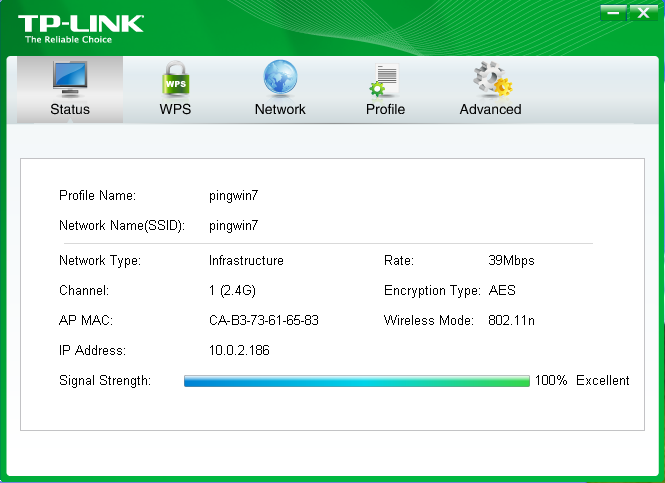This screenshot has height=483, width=665.
Task: Open the WPS padlock icon
Action: pyautogui.click(x=175, y=79)
